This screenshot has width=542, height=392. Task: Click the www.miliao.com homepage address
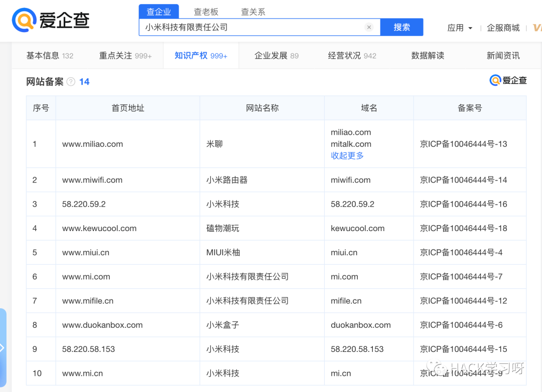tap(93, 144)
